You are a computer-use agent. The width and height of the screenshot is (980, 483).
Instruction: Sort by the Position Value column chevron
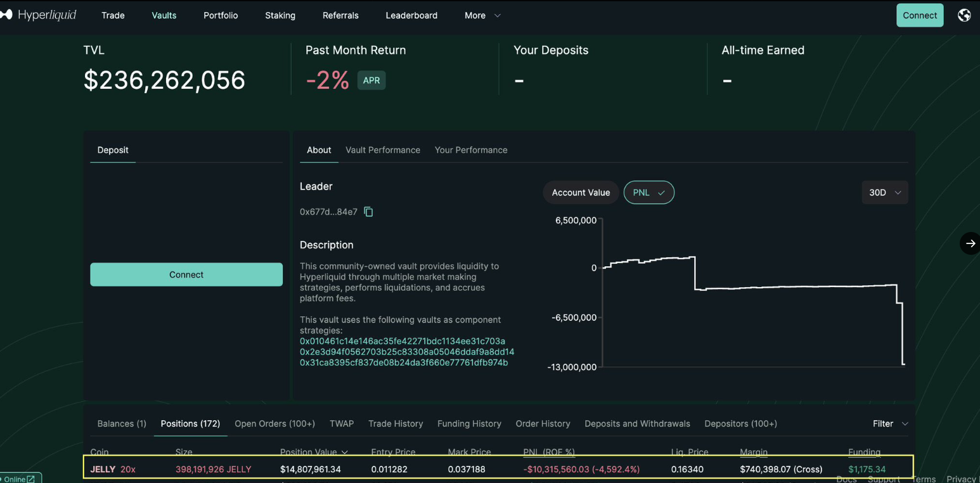click(x=345, y=452)
